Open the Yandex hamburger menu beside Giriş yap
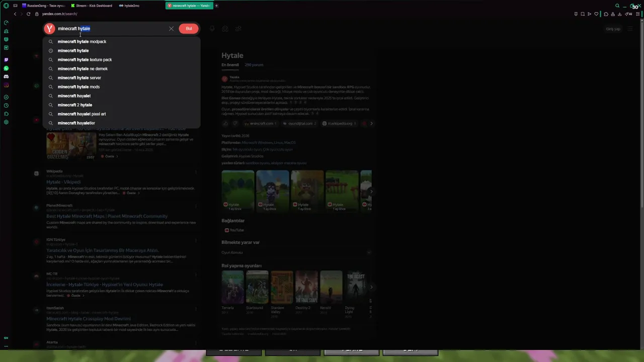Viewport: 644px width, 362px height. [630, 29]
